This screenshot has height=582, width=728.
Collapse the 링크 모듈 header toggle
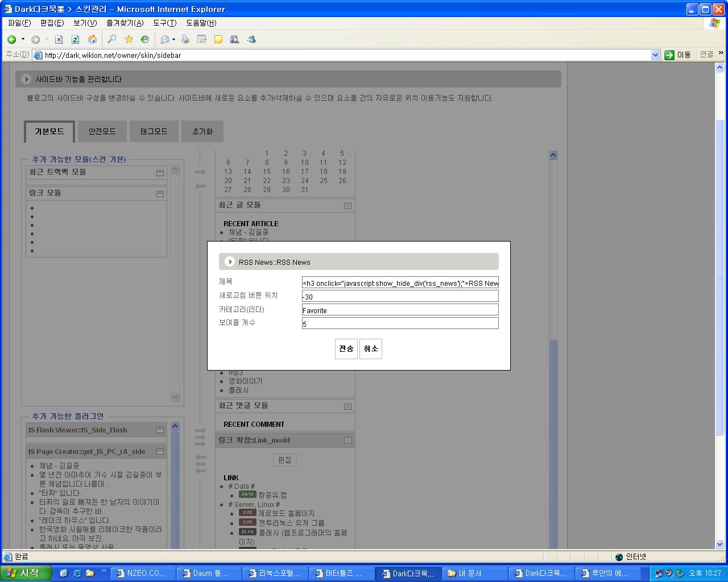click(160, 193)
